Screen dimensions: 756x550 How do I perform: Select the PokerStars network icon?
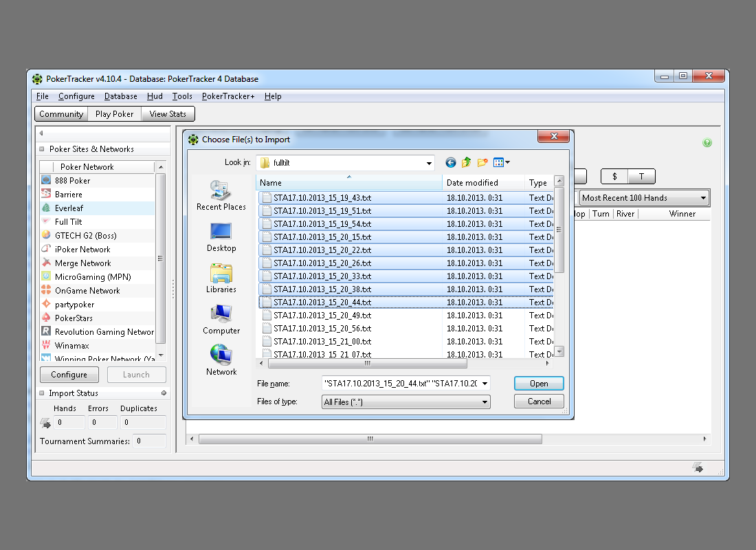46,318
